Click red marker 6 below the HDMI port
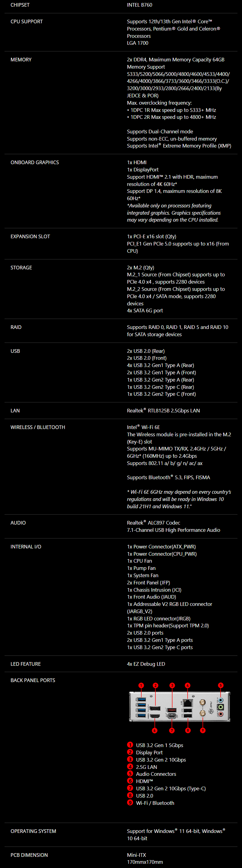The height and width of the screenshot is (868, 242). pyautogui.click(x=155, y=730)
